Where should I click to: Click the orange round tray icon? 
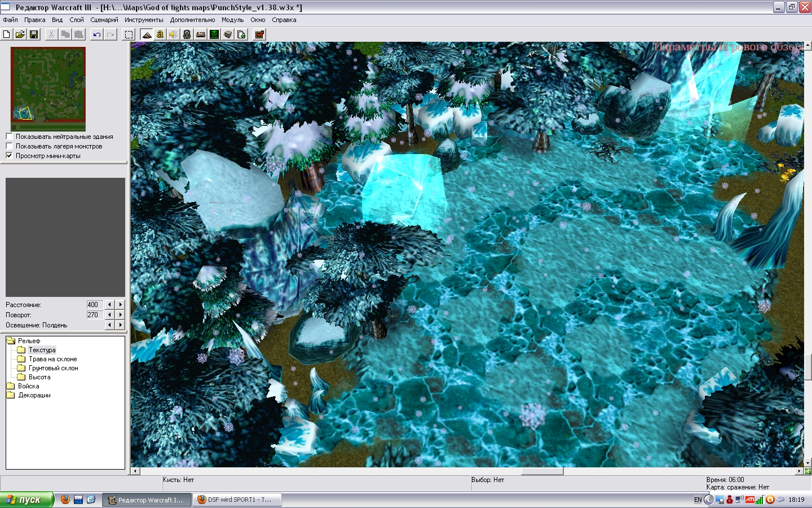(770, 500)
